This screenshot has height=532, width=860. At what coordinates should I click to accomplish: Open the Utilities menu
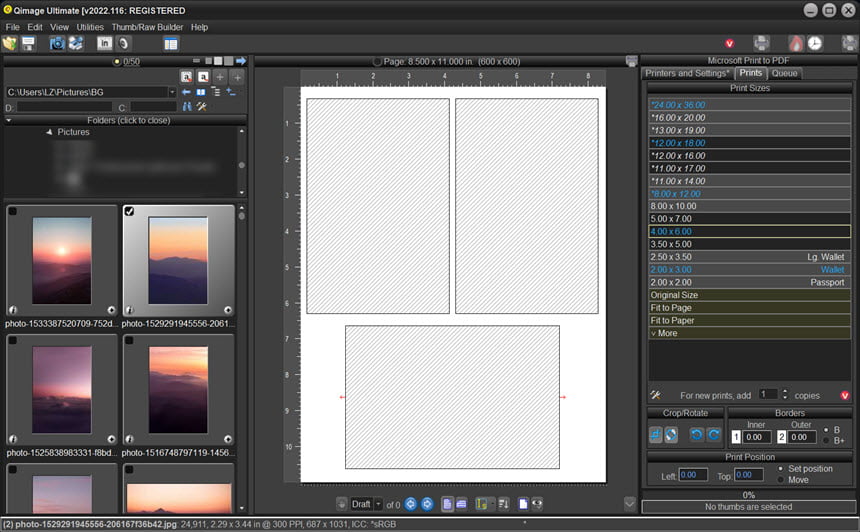[x=90, y=27]
